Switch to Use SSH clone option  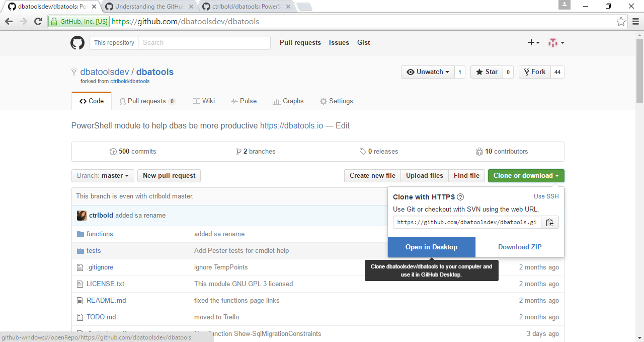pyautogui.click(x=546, y=196)
